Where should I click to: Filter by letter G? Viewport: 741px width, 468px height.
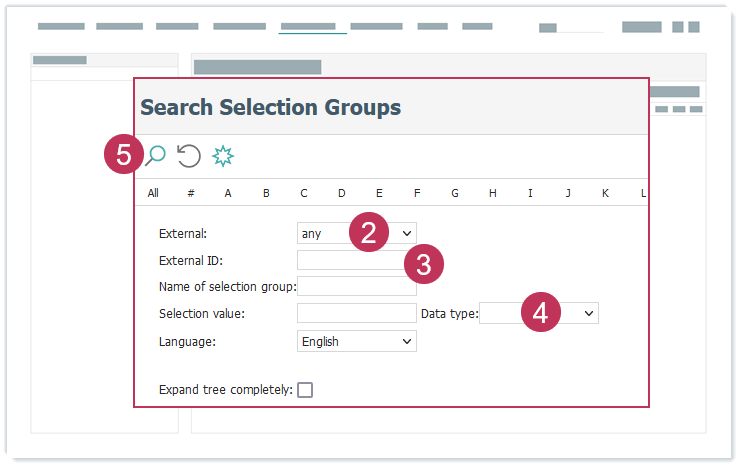click(454, 193)
